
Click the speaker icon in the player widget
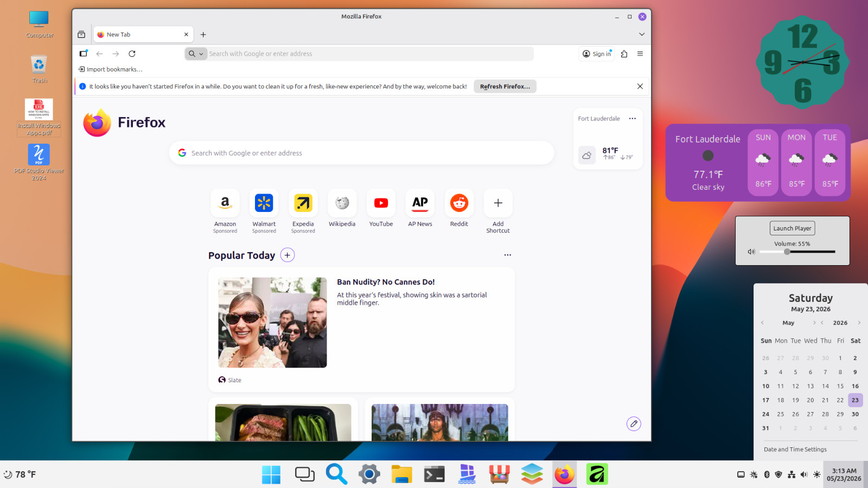click(x=751, y=252)
